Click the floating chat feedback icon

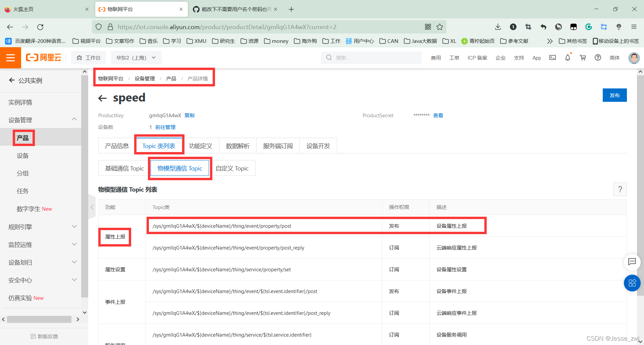click(x=632, y=262)
